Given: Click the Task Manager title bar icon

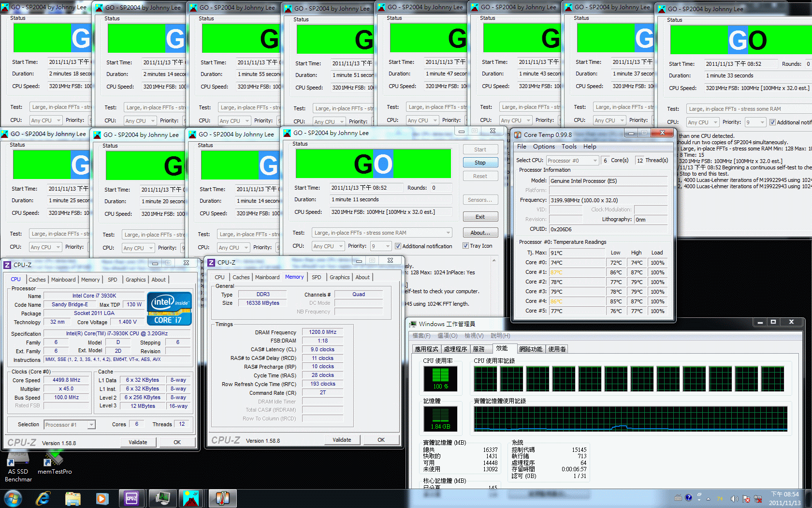Looking at the screenshot, I should 413,324.
